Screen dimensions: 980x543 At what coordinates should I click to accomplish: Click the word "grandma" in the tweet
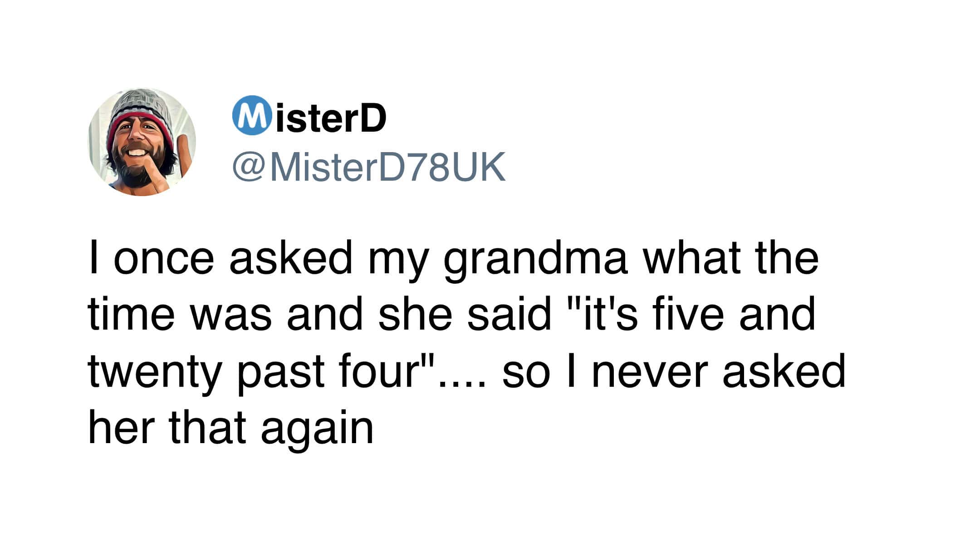(x=535, y=260)
